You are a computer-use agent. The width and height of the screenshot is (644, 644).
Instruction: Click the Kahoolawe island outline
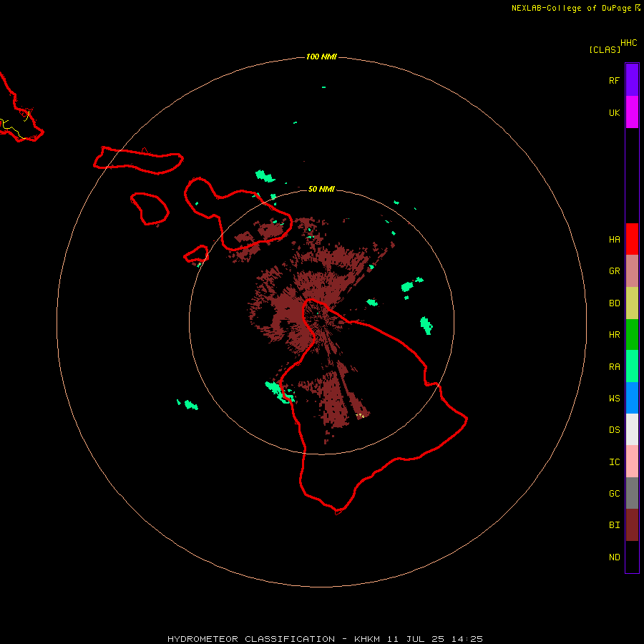tap(196, 254)
